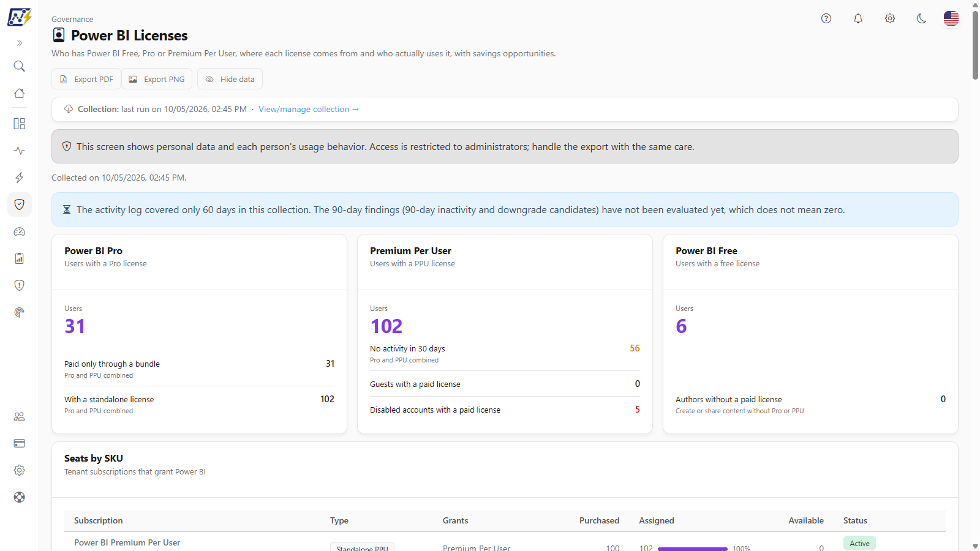Open the help question-mark icon in header
The image size is (980, 551).
(x=826, y=18)
